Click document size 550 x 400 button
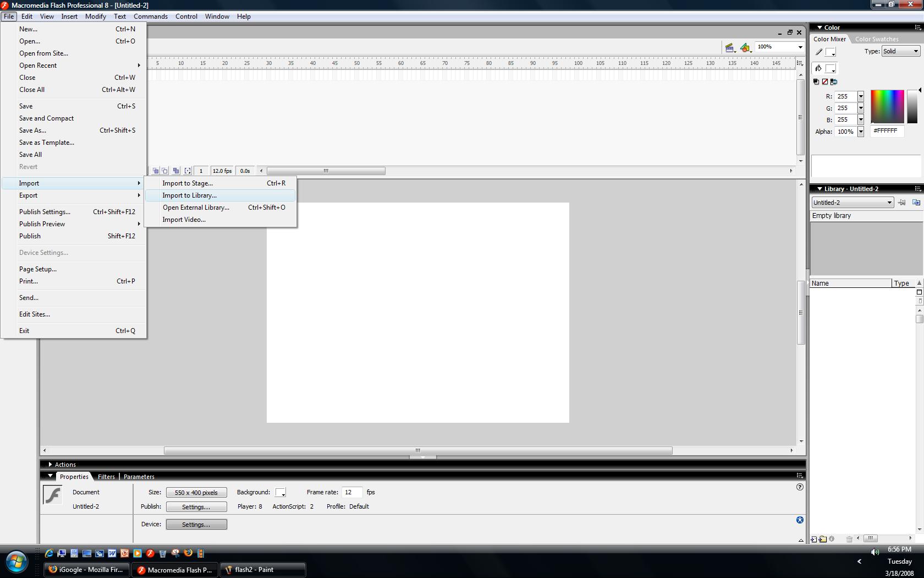 click(196, 493)
